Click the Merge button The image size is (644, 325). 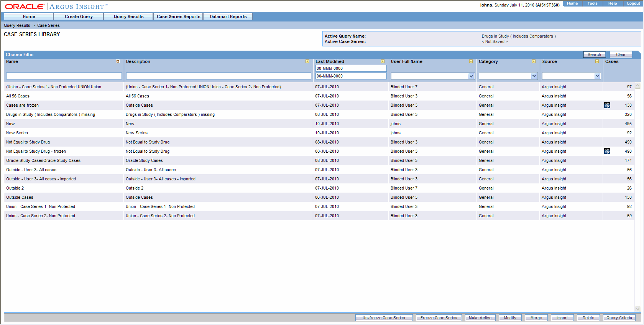click(x=536, y=318)
